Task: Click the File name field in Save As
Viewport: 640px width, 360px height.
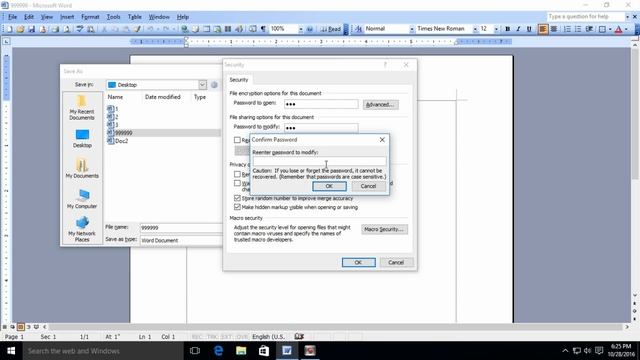Action: pos(181,228)
